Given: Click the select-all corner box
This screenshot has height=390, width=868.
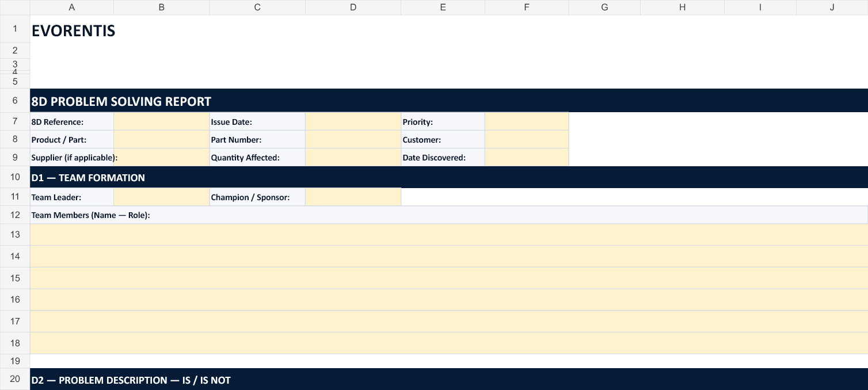Looking at the screenshot, I should (15, 7).
